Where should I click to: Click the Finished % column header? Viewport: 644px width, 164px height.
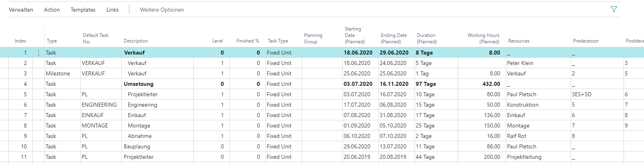248,41
